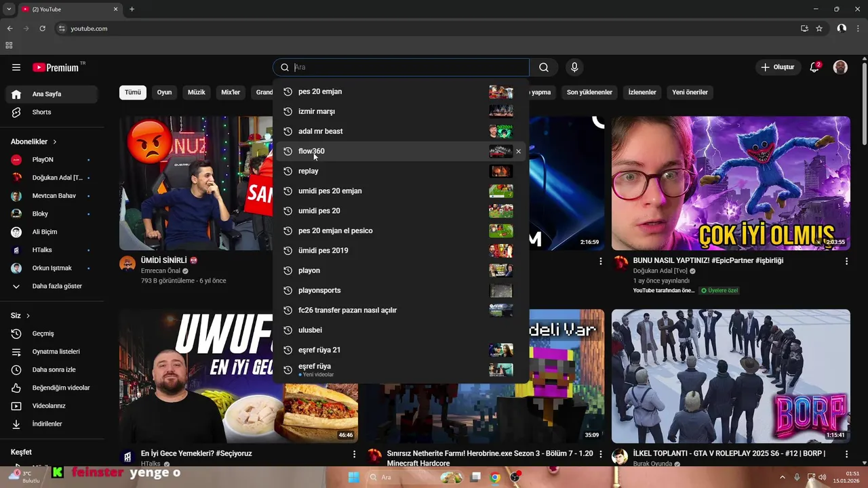Open the Windows Start menu
The height and width of the screenshot is (488, 868).
[x=353, y=477]
